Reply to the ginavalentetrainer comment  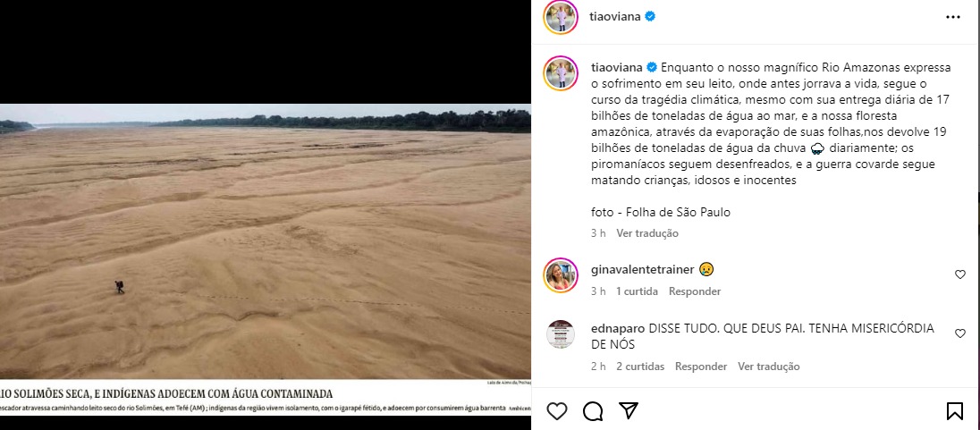click(x=695, y=291)
